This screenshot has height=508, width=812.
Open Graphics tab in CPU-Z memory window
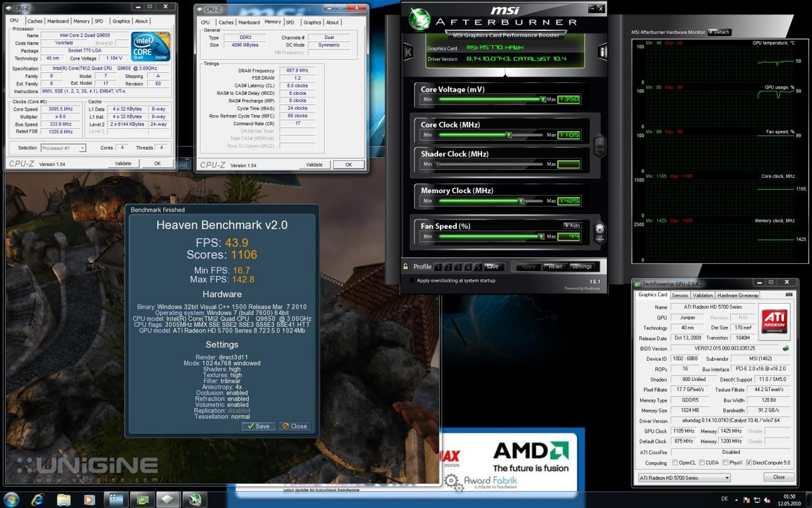(312, 23)
